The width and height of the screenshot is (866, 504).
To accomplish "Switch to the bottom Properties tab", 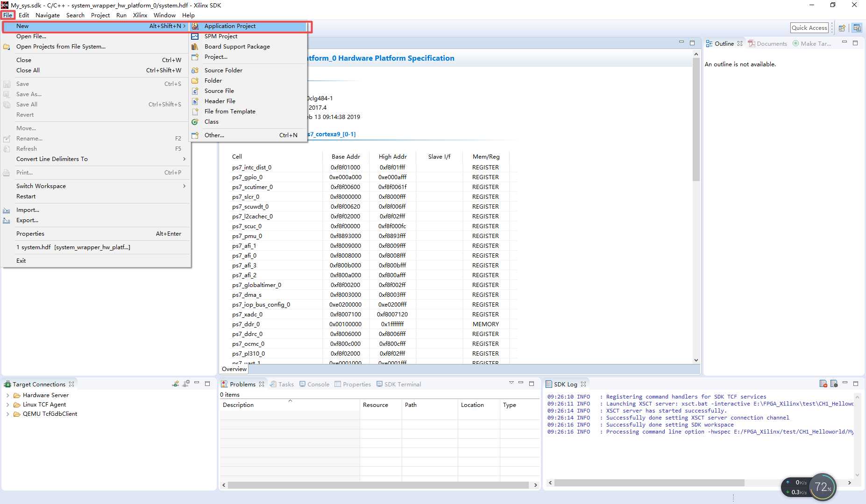I will pos(353,384).
